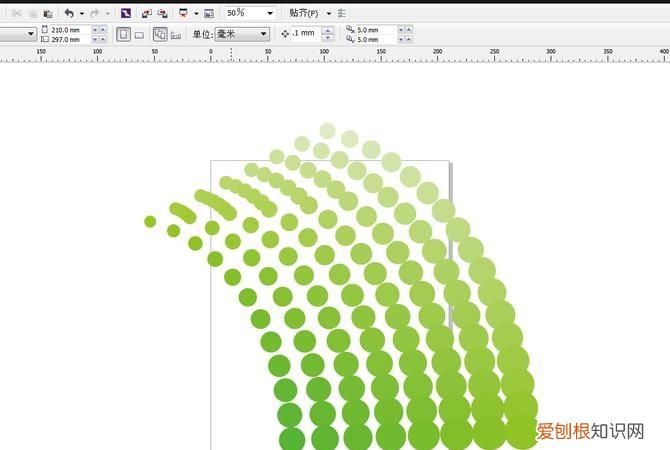Click the Welcome screen icon

[208, 13]
